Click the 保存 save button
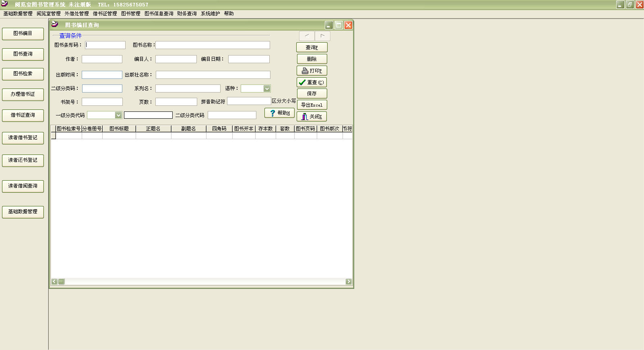Image resolution: width=644 pixels, height=350 pixels. (x=312, y=94)
